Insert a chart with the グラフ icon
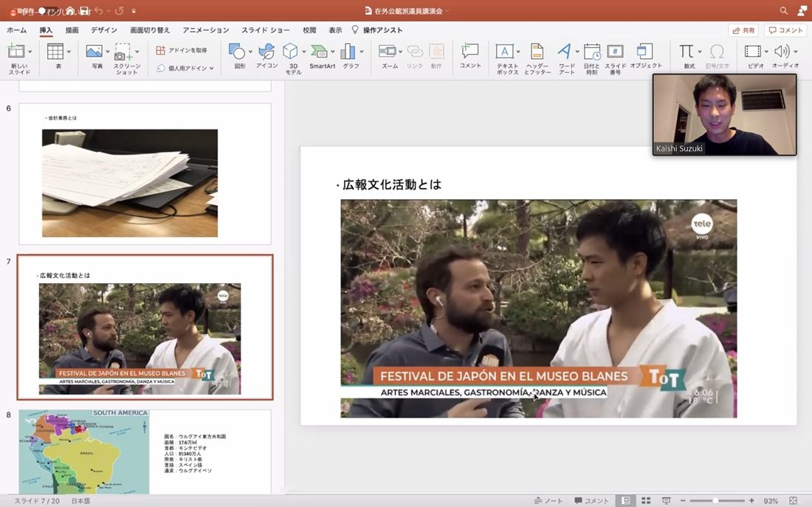This screenshot has height=507, width=812. tap(348, 51)
